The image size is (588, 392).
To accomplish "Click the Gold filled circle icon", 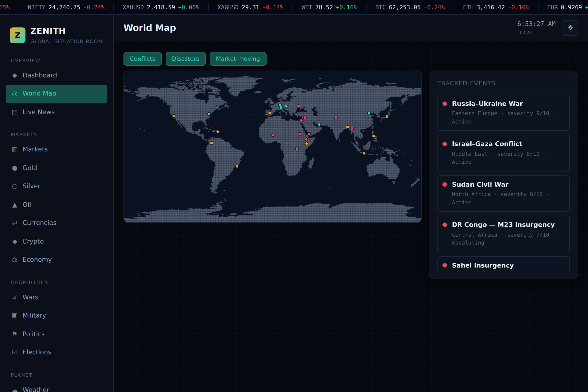I will tap(15, 168).
